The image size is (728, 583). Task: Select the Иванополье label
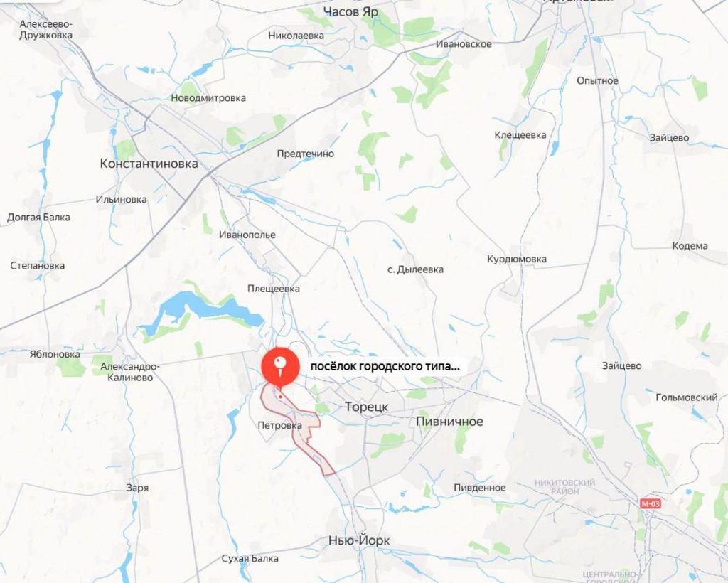(247, 235)
